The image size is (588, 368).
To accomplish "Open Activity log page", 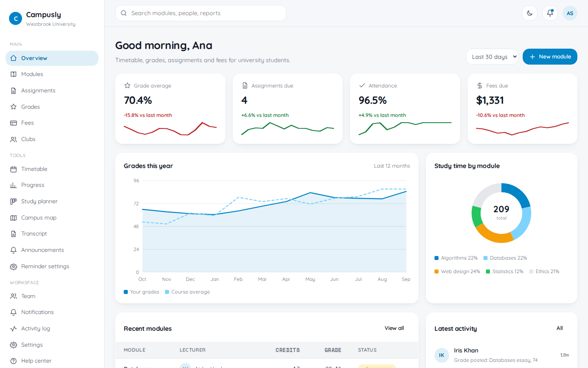I will (52, 329).
